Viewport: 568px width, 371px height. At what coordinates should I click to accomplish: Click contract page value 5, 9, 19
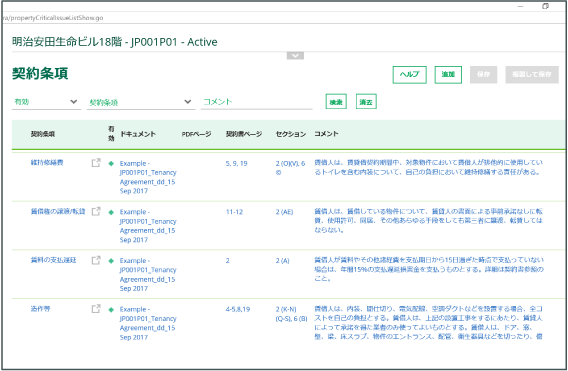(237, 163)
